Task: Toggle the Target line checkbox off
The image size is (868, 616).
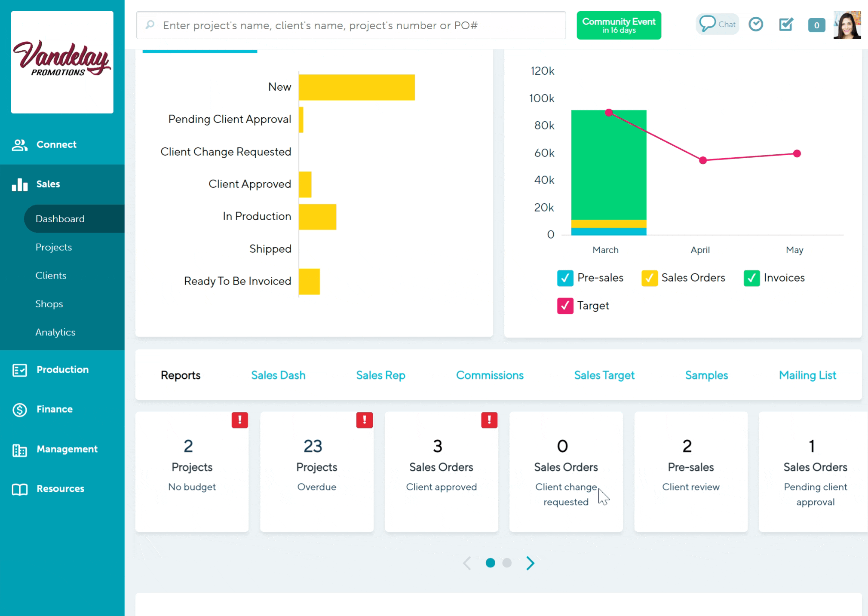Action: (565, 306)
